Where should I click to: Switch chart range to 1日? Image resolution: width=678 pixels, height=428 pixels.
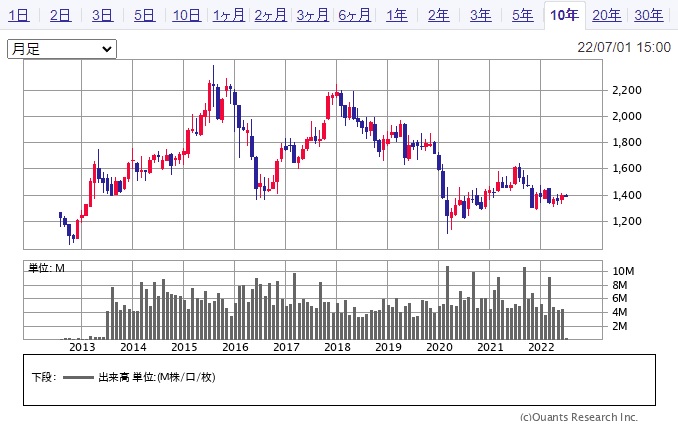[x=19, y=15]
